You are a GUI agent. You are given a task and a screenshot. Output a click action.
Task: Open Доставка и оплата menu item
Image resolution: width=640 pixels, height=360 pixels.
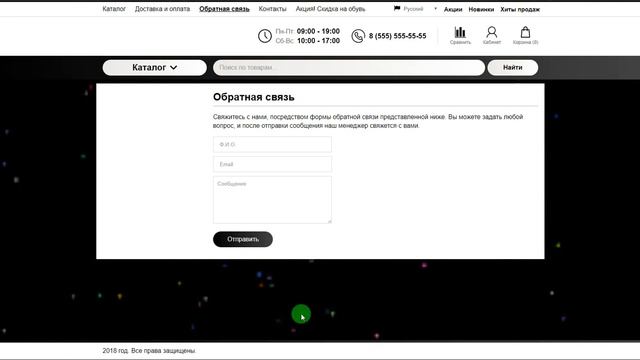162,9
